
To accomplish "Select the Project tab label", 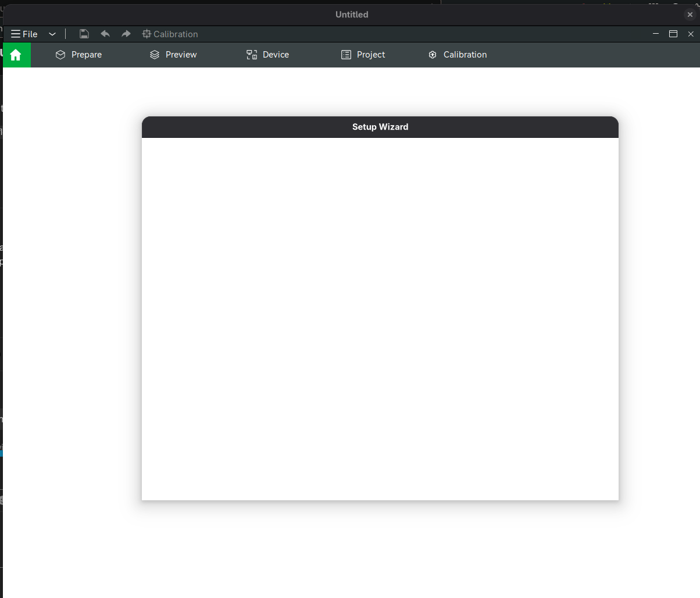I will click(371, 55).
